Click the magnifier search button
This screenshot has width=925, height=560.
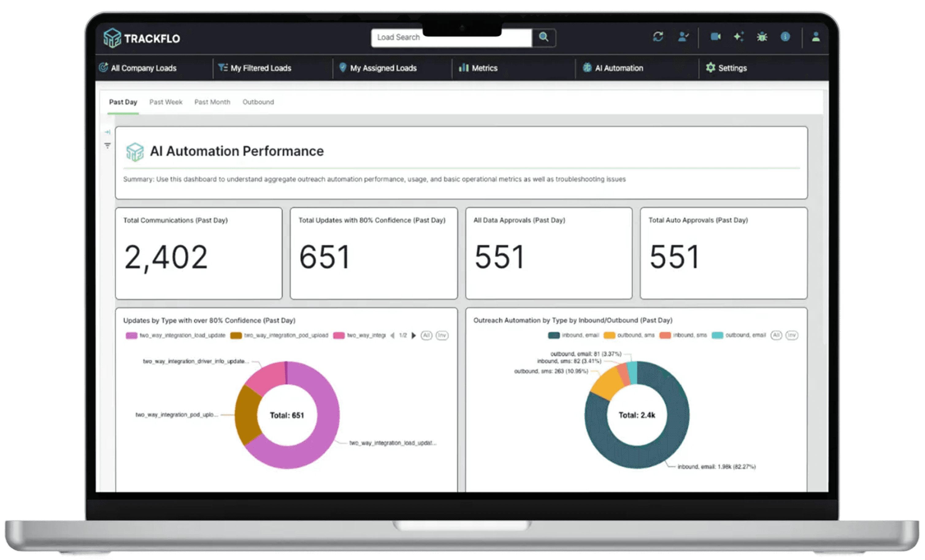click(543, 37)
